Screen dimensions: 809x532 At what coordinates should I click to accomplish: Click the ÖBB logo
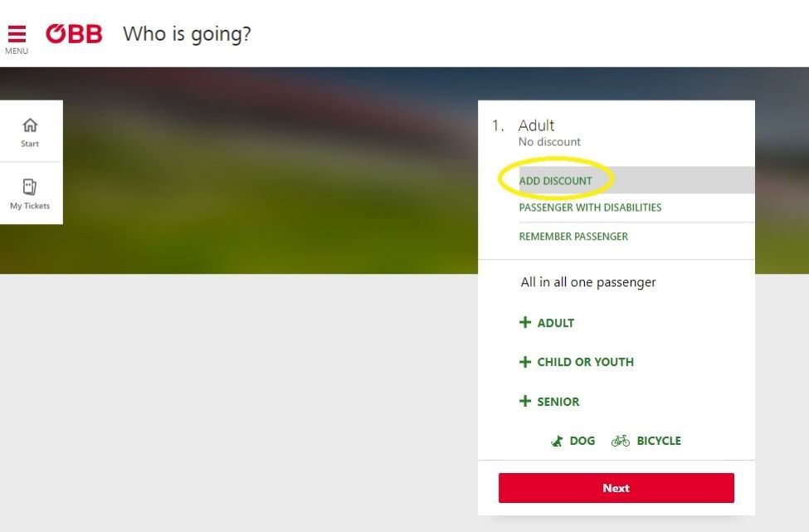pos(74,34)
